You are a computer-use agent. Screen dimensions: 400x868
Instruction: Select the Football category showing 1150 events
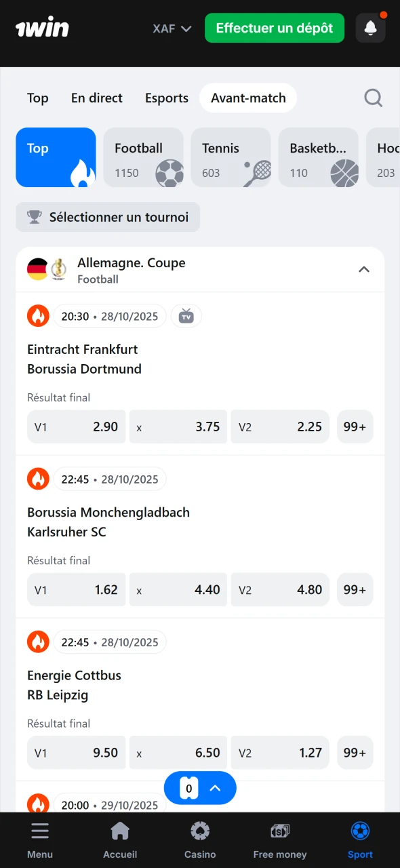(x=144, y=157)
